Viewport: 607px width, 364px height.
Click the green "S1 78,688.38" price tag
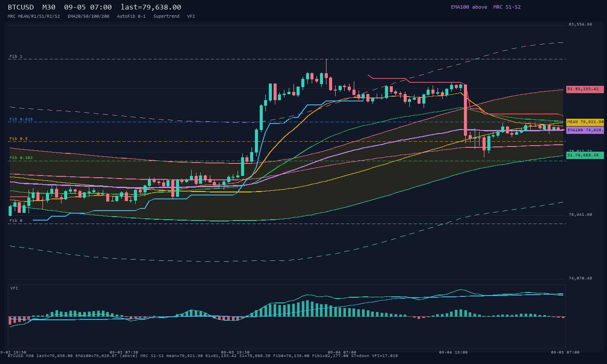585,155
